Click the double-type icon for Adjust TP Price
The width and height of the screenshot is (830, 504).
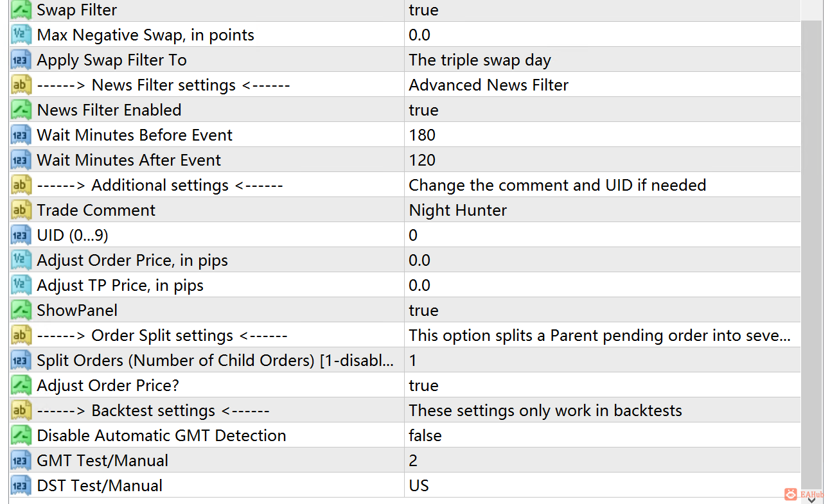point(21,285)
